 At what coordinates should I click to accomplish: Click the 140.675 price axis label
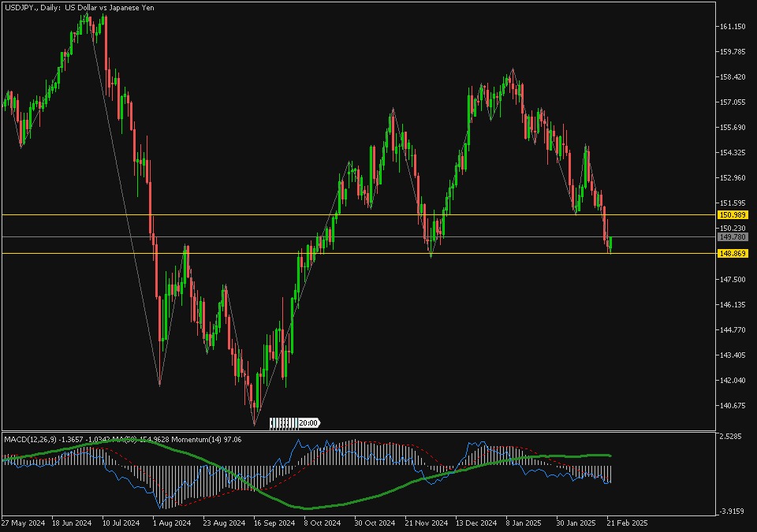point(733,406)
